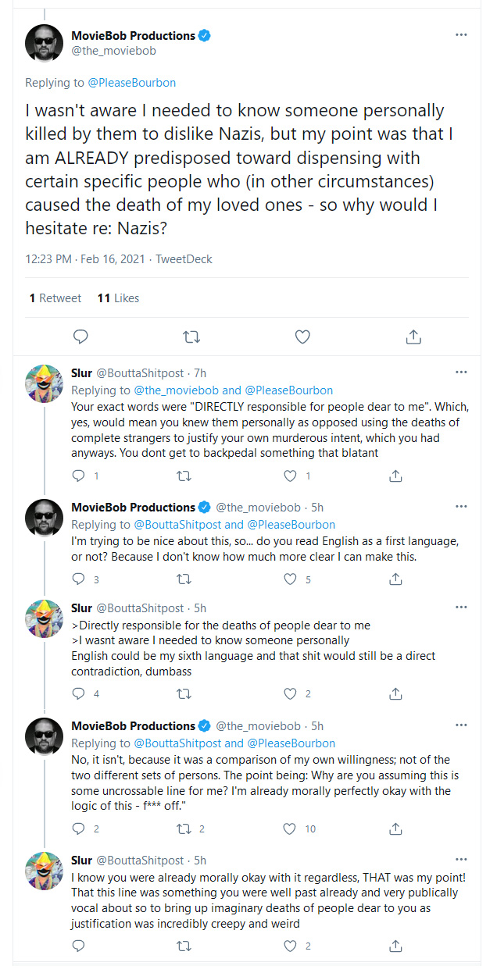Share Slur's last reply in thread
Image resolution: width=497 pixels, height=980 pixels.
[x=396, y=946]
